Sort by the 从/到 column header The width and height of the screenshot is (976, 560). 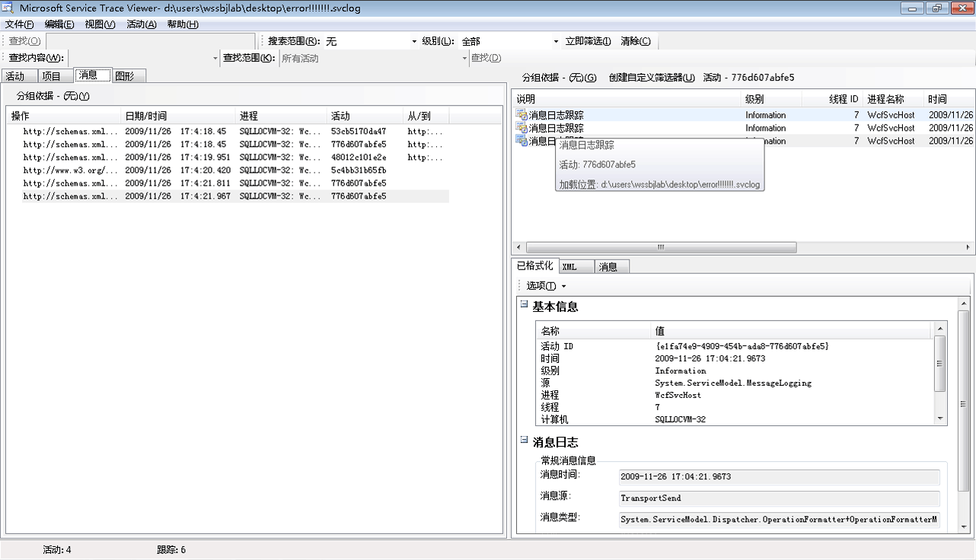tap(426, 116)
